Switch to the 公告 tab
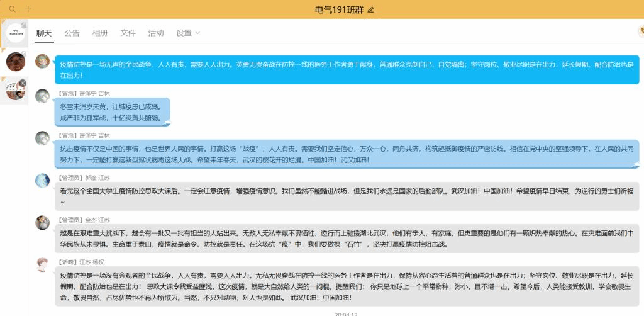The image size is (644, 316). [72, 33]
